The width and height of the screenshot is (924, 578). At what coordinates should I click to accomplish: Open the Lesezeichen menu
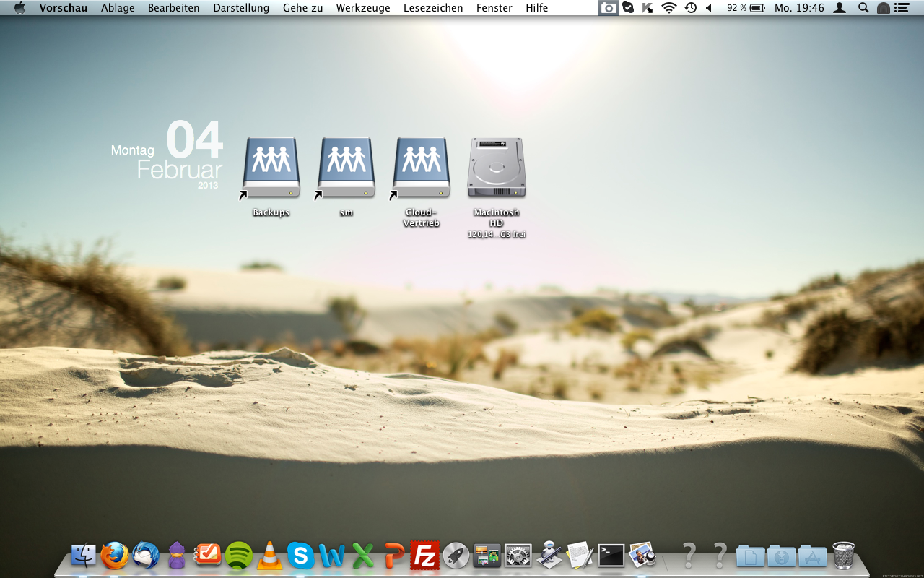pyautogui.click(x=433, y=8)
